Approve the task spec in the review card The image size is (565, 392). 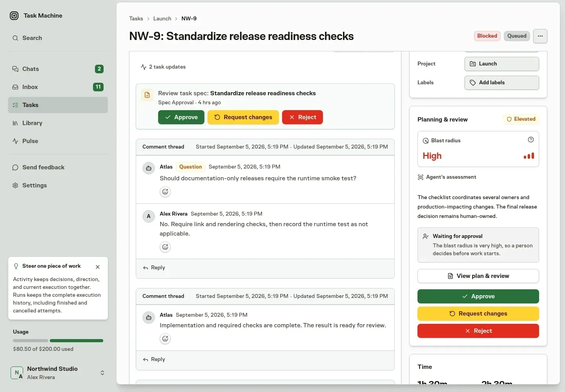pos(181,117)
